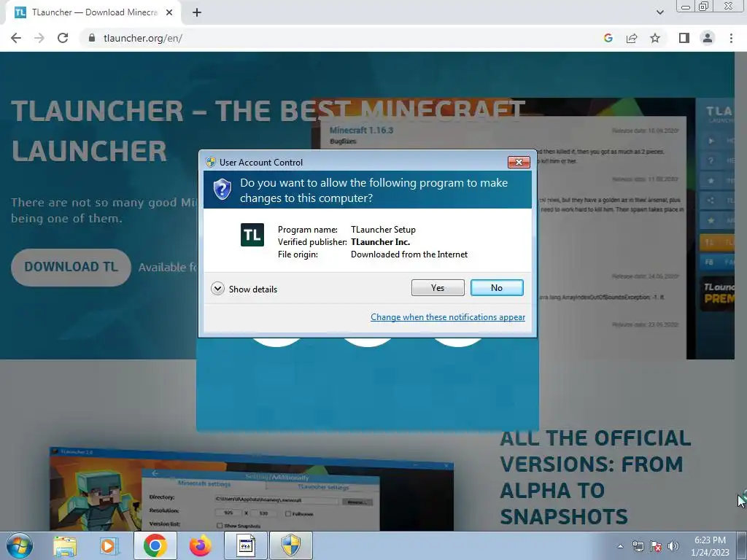The width and height of the screenshot is (747, 560).
Task: Click DOWNLOAD TL button
Action: tap(71, 267)
